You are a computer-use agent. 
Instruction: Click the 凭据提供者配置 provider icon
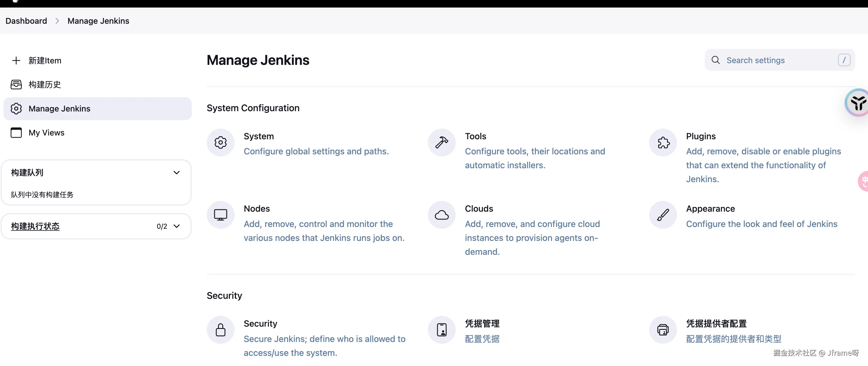tap(663, 330)
